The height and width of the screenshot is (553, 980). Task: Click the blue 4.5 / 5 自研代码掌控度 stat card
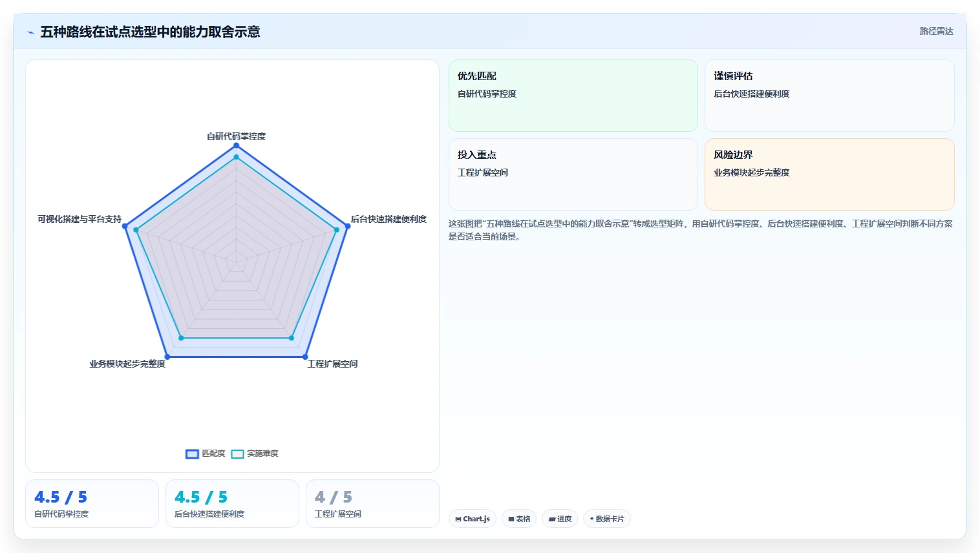[92, 504]
